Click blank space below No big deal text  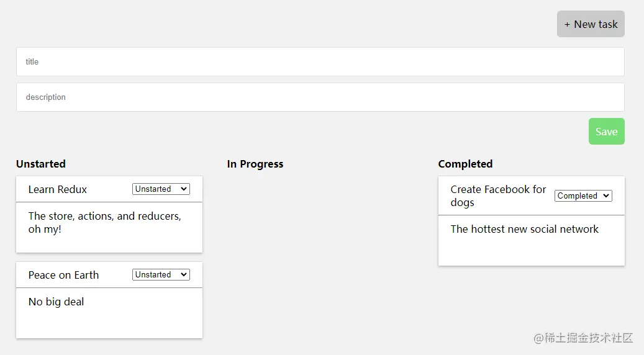pos(109,324)
